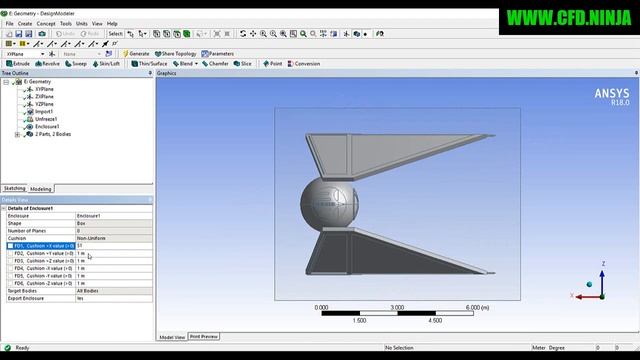Click the New Plane icon beside XYPlane
This screenshot has height=360, width=640.
coord(52,54)
